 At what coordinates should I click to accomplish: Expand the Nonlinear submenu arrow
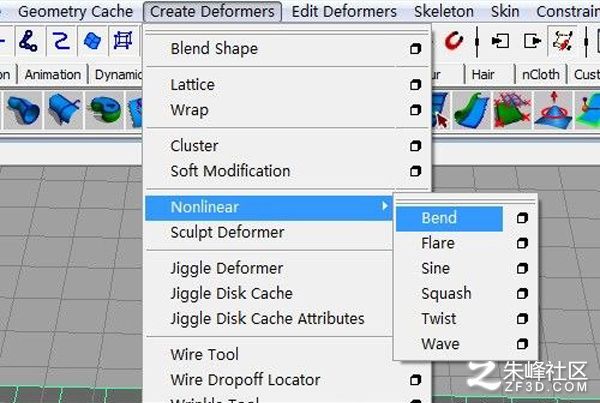(x=385, y=207)
